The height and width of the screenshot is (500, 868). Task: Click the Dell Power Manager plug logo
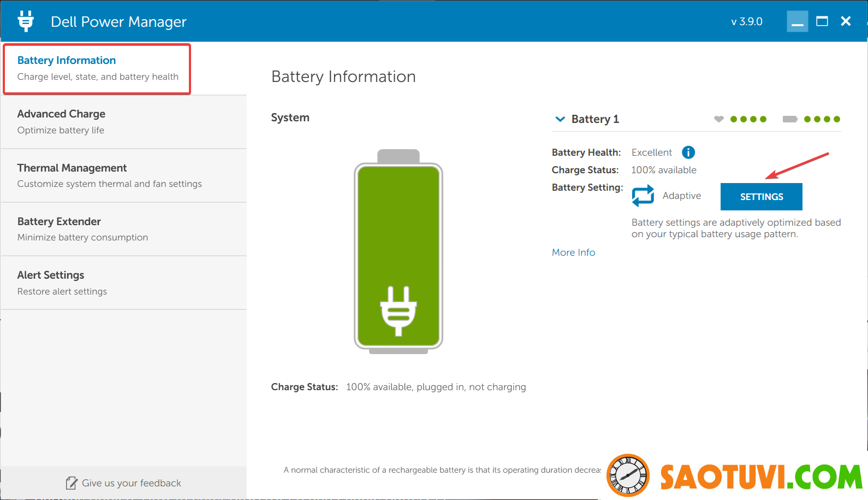[x=26, y=21]
